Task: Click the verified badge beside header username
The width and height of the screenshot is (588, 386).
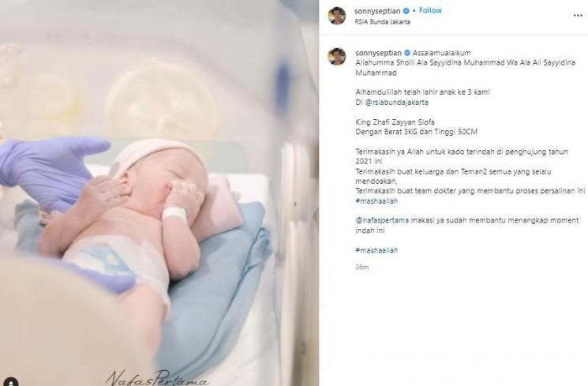Action: (x=406, y=11)
